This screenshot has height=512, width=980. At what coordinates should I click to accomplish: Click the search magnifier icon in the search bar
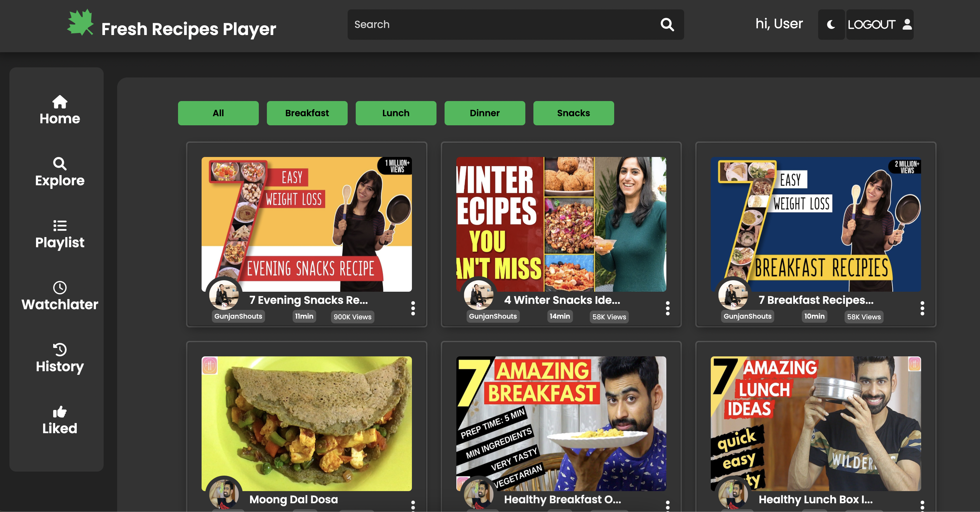(667, 24)
